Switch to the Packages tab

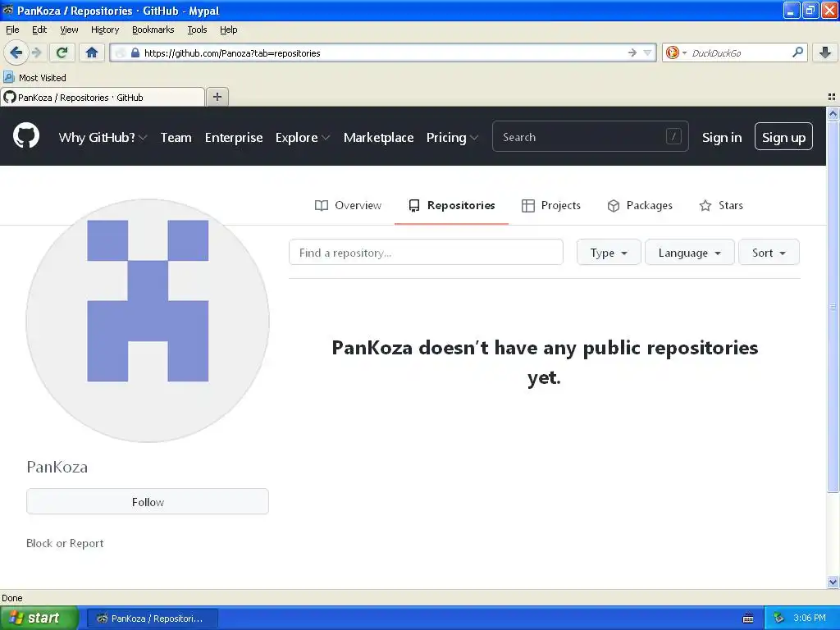pos(640,205)
